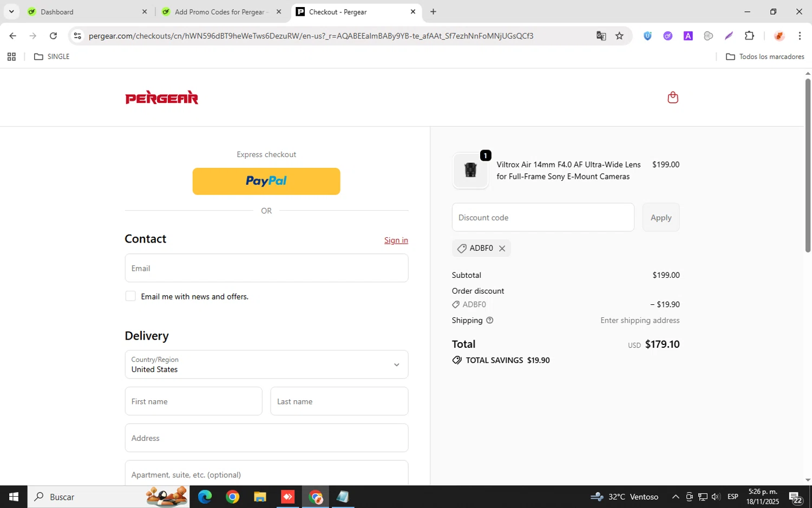The image size is (812, 508).
Task: Focus the First name field
Action: click(x=193, y=401)
